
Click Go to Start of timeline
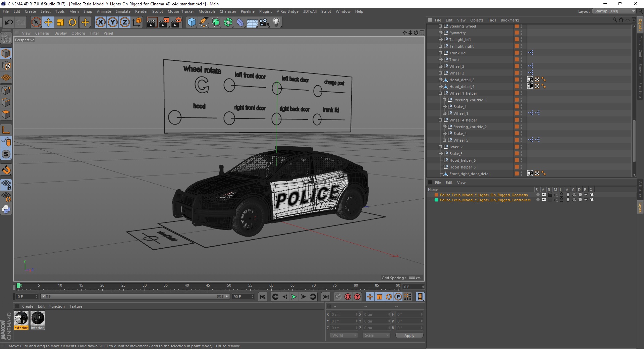click(263, 297)
